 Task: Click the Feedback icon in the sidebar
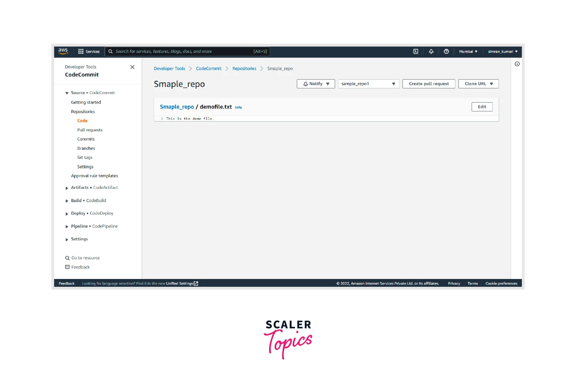(67, 267)
